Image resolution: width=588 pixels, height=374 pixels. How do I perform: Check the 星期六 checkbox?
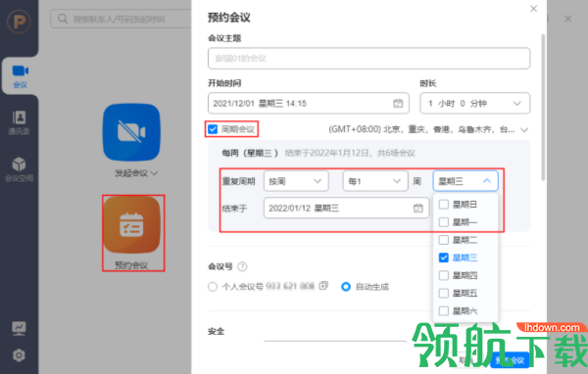point(444,310)
